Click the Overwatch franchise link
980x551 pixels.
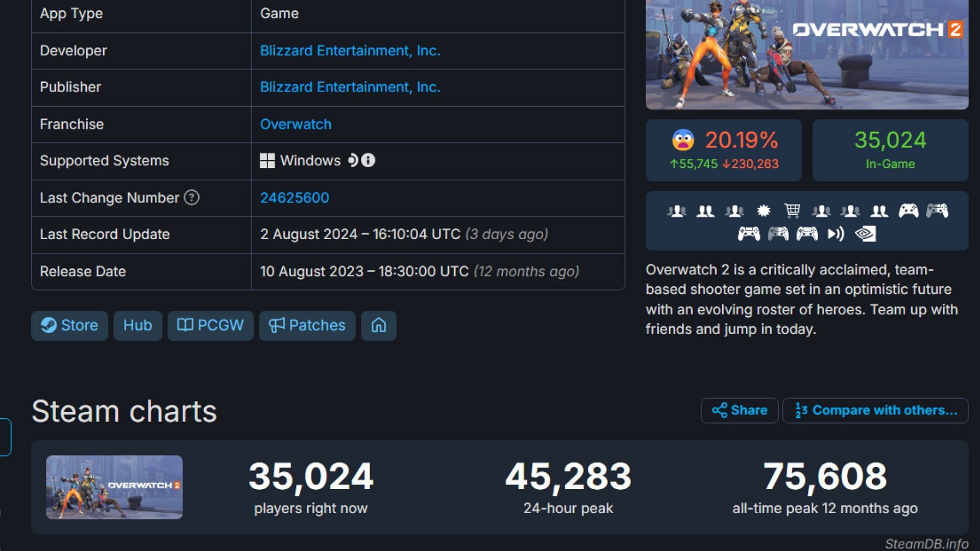point(295,124)
